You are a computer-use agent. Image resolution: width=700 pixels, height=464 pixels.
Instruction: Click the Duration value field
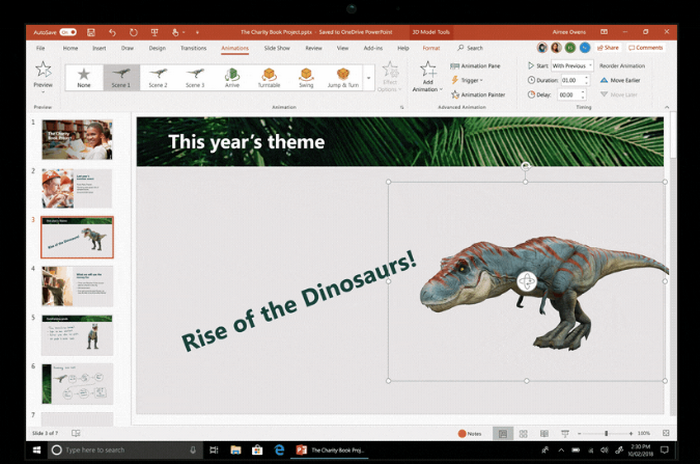[x=571, y=80]
